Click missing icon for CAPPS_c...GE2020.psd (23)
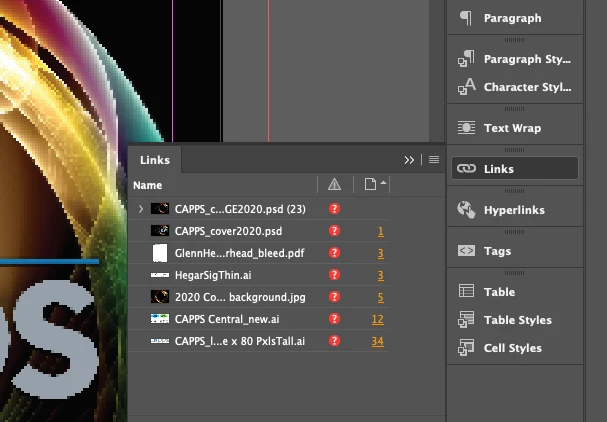The height and width of the screenshot is (422, 607). [x=334, y=209]
